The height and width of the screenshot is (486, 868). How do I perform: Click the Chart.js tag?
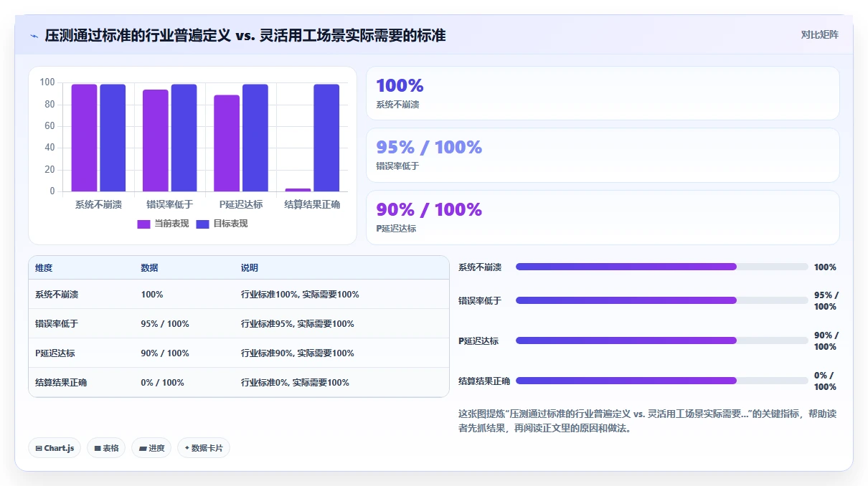[x=55, y=448]
